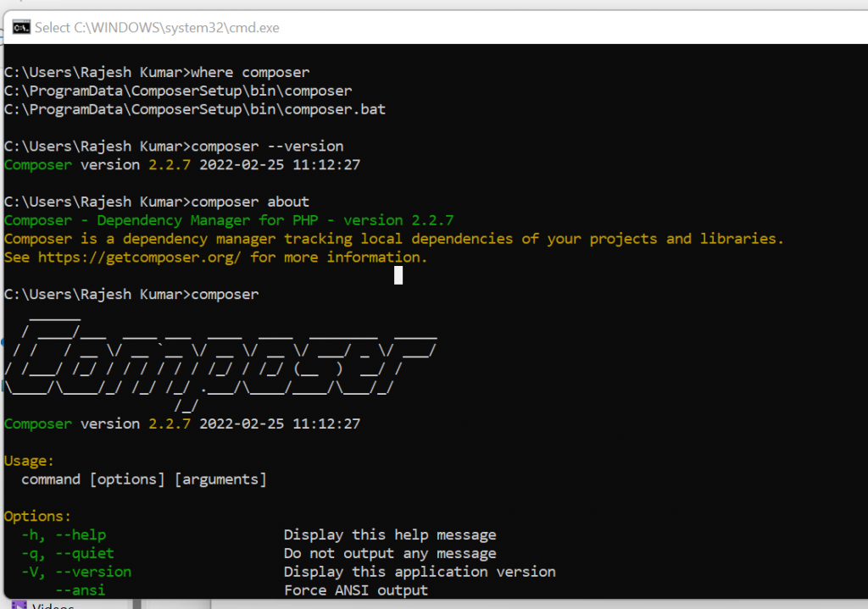Click the window title 'Select C:\WINDOWS\system32\cmd.exe'
The width and height of the screenshot is (868, 609).
157,28
